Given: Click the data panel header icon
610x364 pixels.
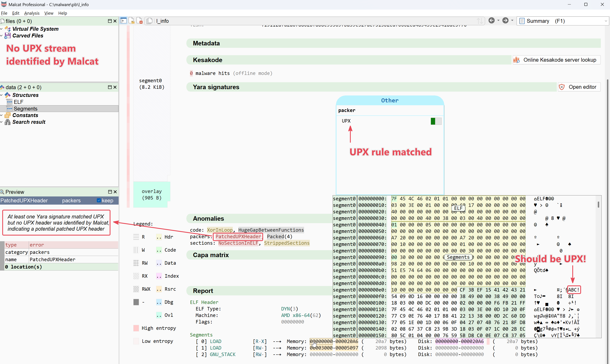Looking at the screenshot, I should tap(2, 87).
